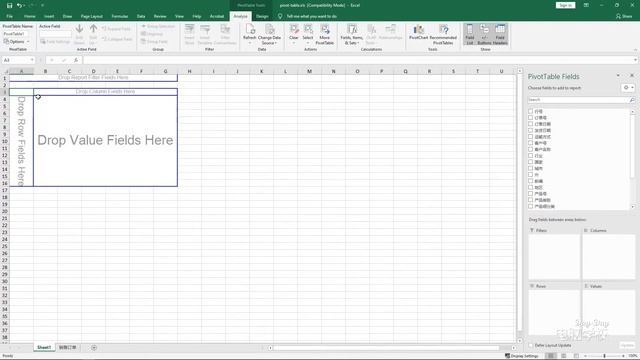Screen dimensions: 640x360
Task: Click the Save icon in the quick access toolbar
Action: click(9, 5)
